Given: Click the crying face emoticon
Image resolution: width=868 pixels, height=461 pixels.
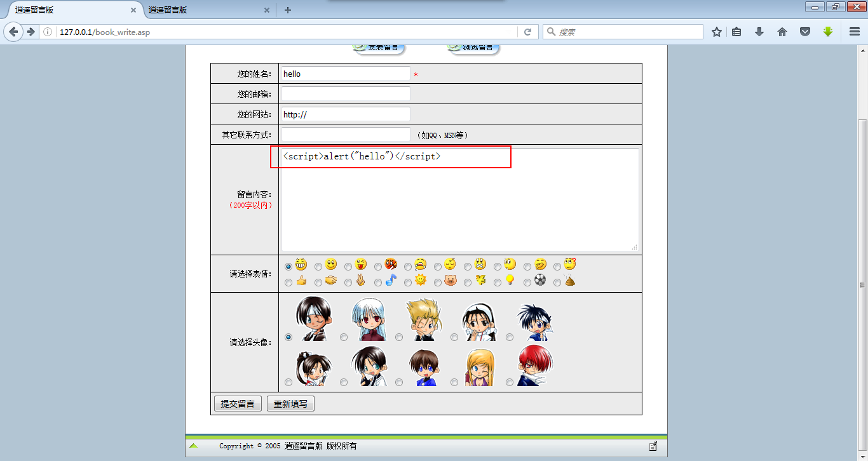Looking at the screenshot, I should [421, 264].
